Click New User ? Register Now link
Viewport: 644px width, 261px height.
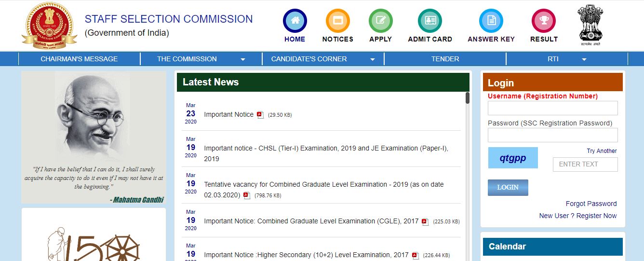click(578, 216)
